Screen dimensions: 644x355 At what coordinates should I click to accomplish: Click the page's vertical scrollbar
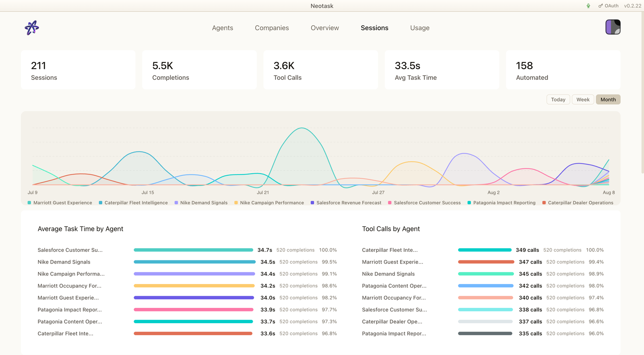642,93
